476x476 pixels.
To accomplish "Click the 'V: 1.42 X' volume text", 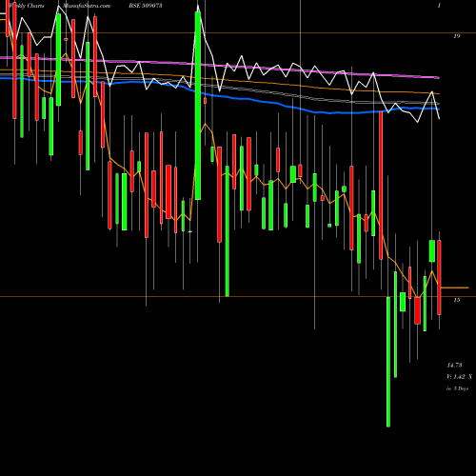I will click(x=460, y=377).
